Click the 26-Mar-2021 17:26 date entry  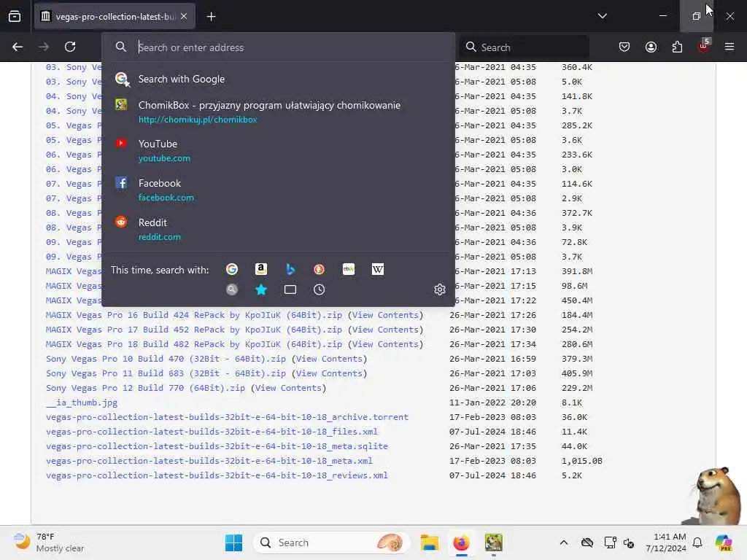coord(492,315)
